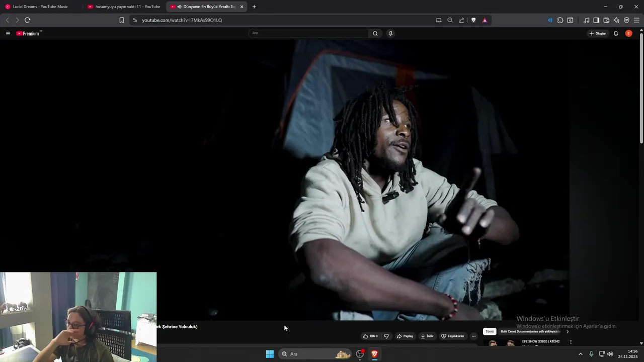Open clock showing 14:56 24.11.2025
Viewport: 644px width, 362px height.
click(628, 354)
